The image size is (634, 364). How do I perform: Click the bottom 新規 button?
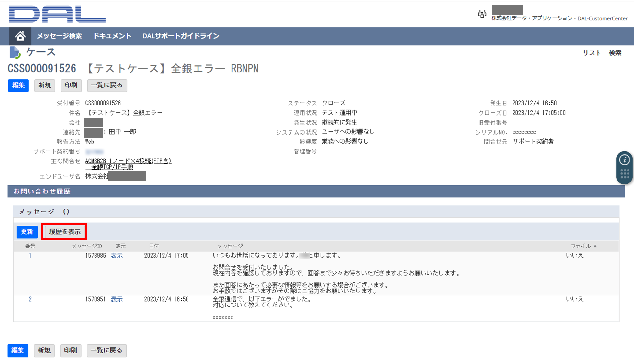(44, 351)
